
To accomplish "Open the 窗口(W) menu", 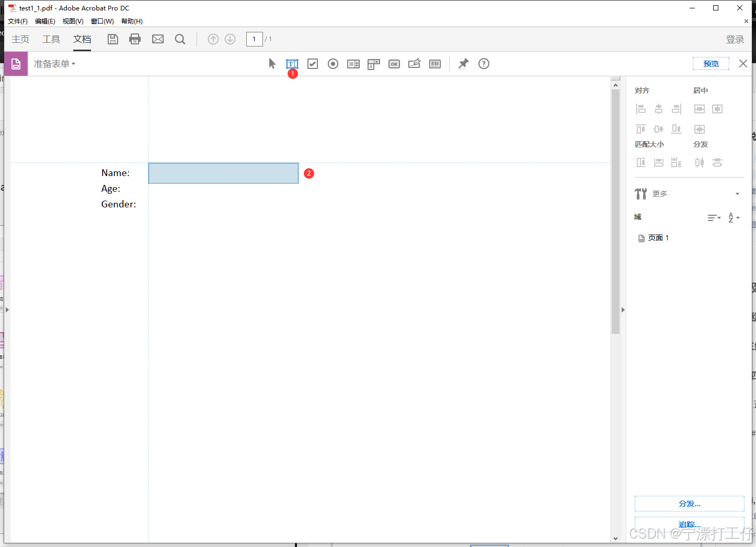I will (102, 21).
